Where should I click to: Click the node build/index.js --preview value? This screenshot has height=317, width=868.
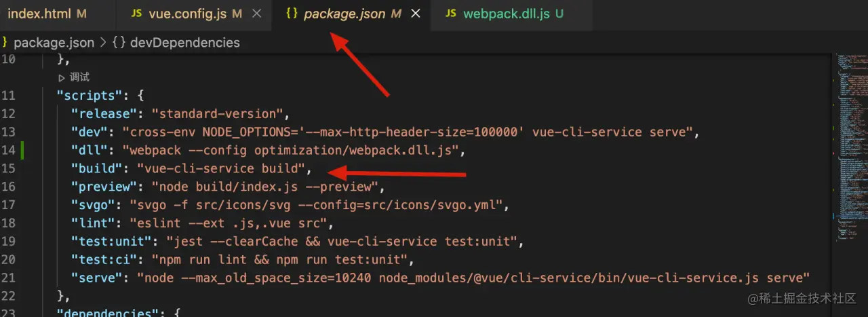(265, 187)
